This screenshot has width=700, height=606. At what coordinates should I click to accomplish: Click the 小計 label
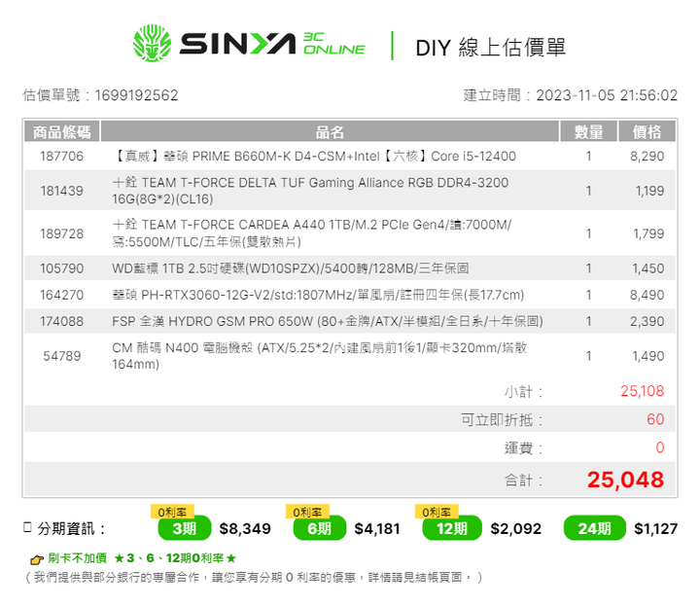(523, 392)
